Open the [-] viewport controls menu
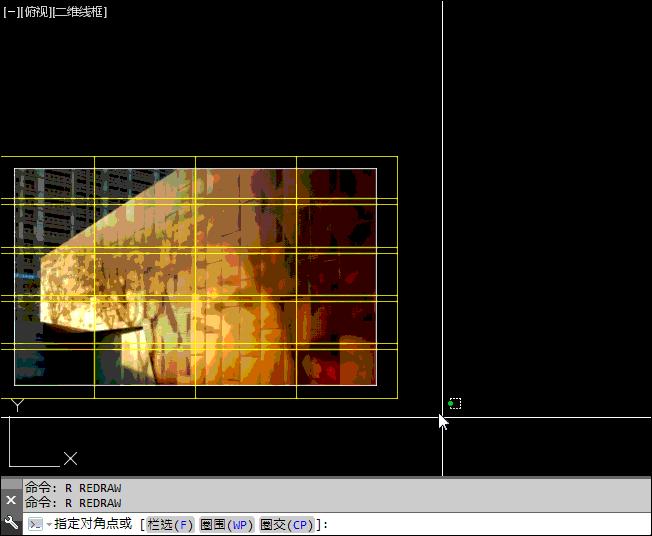 [10, 12]
